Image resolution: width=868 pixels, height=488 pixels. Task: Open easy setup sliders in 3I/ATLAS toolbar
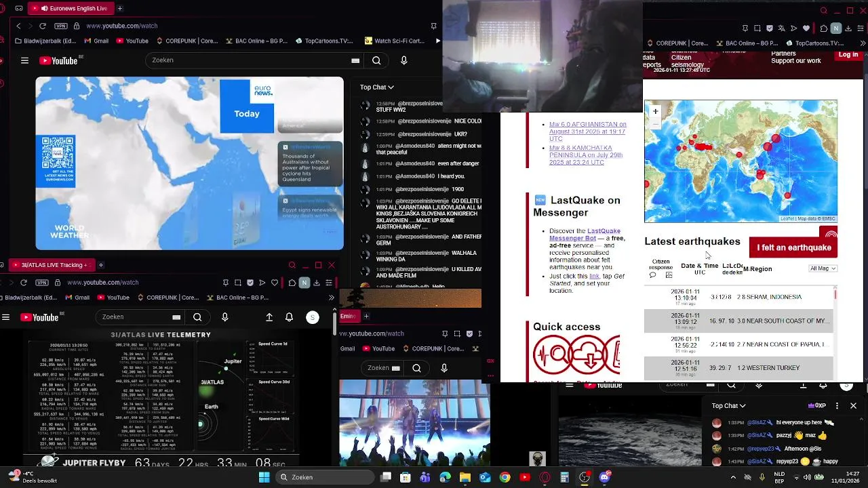click(329, 283)
